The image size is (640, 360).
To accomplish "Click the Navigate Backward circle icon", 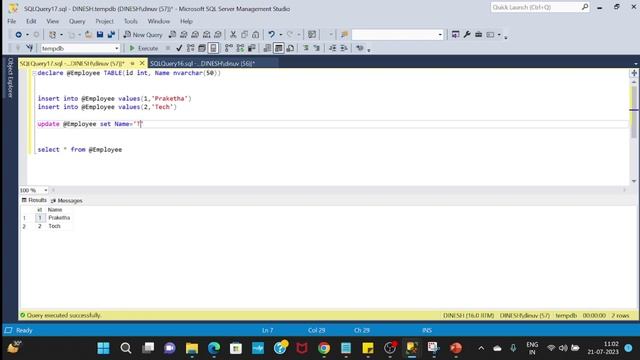I will (18, 35).
